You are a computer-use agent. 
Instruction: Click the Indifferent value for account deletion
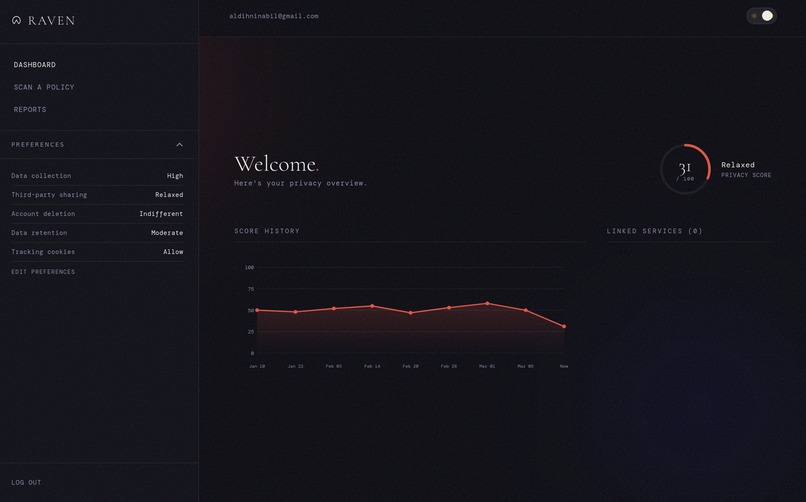coord(161,214)
